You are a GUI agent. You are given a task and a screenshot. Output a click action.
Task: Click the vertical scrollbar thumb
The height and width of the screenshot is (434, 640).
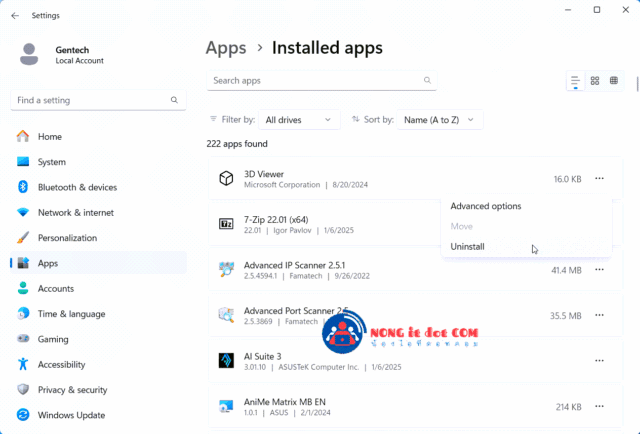[637, 84]
